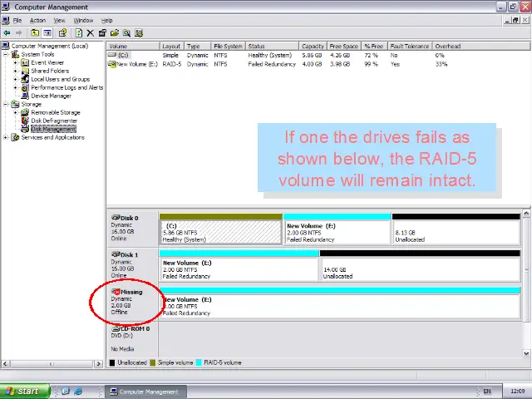Click the Disk 0 drive icon
The image size is (532, 399).
point(116,218)
